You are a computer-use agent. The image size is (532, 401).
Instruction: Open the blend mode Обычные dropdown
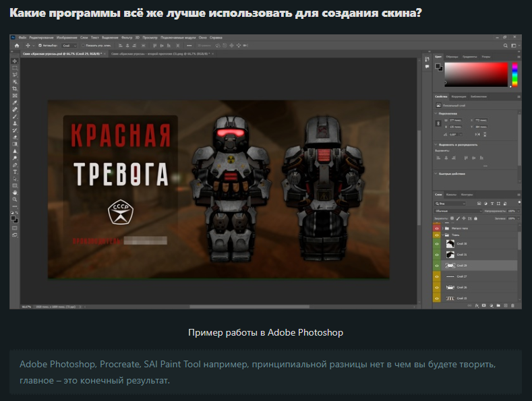459,211
